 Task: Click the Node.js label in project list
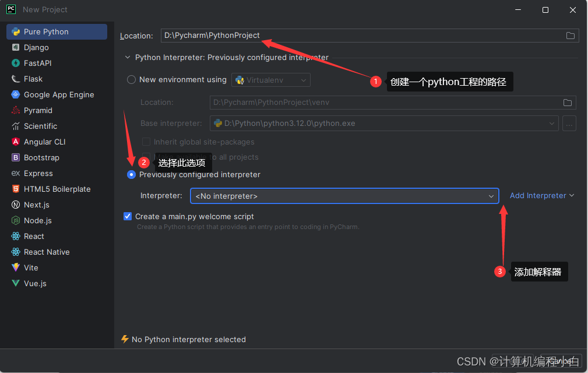coord(38,221)
